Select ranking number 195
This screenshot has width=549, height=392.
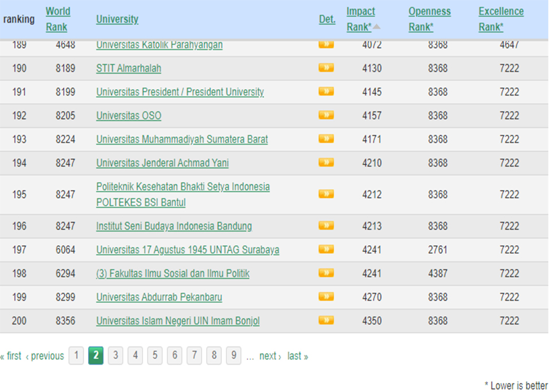point(19,194)
